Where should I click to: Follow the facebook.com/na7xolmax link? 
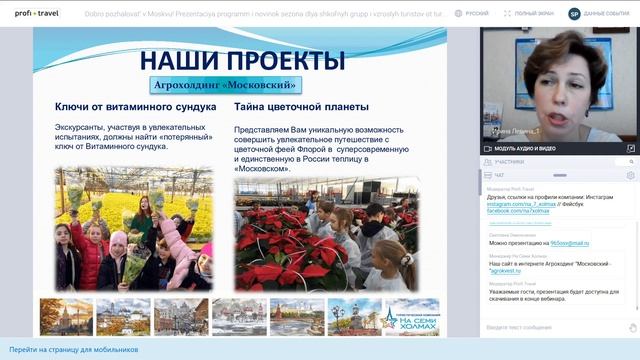[x=518, y=211]
